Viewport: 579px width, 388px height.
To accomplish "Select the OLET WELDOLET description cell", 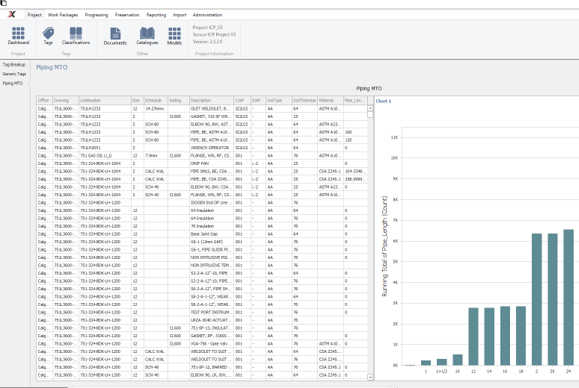I will pos(211,109).
